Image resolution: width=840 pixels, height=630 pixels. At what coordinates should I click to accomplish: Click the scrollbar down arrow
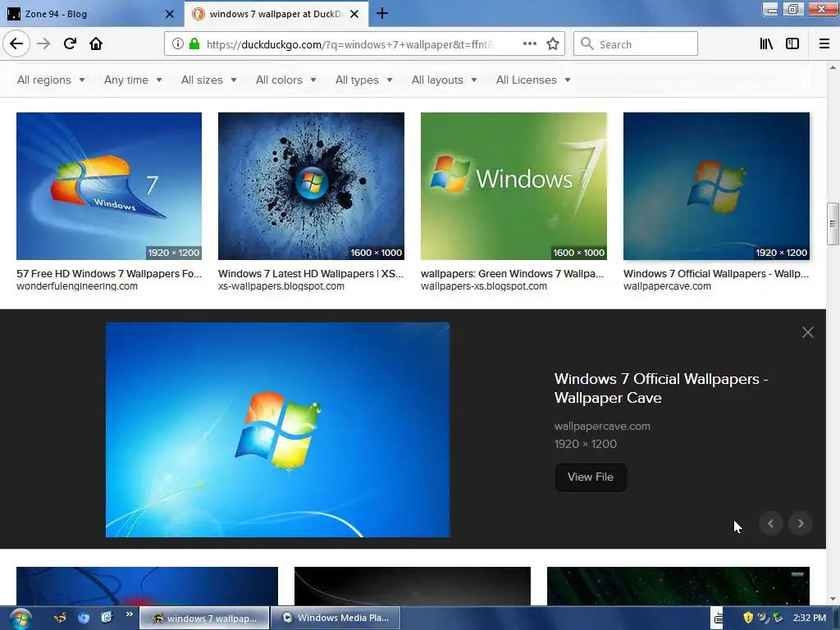(x=833, y=599)
